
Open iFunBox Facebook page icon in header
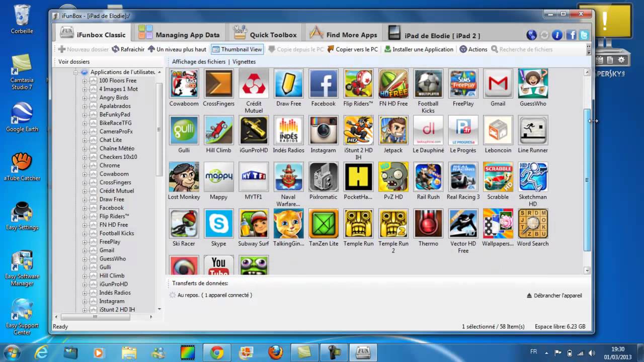571,35
